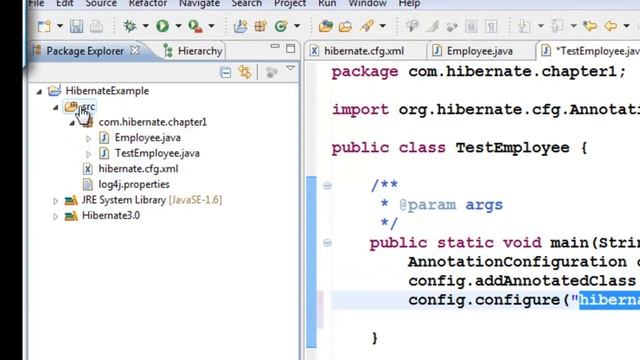Open Package Explorer View Menu triangle

point(290,68)
